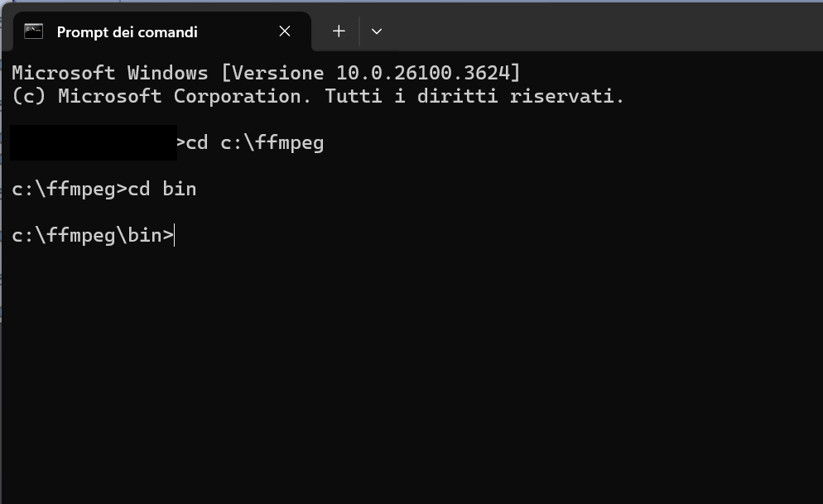Close the Prompt dei comandi tab

coord(285,31)
